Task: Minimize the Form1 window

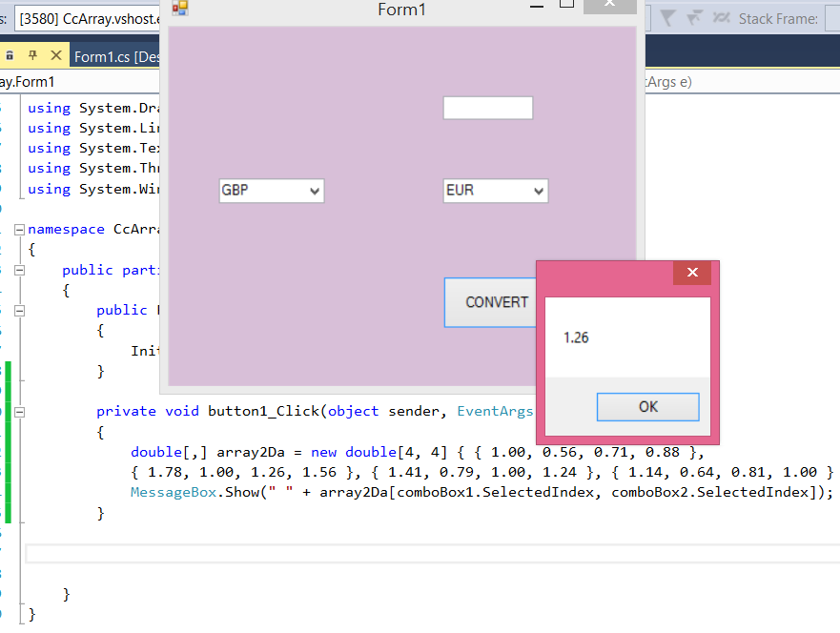Action: click(x=536, y=6)
